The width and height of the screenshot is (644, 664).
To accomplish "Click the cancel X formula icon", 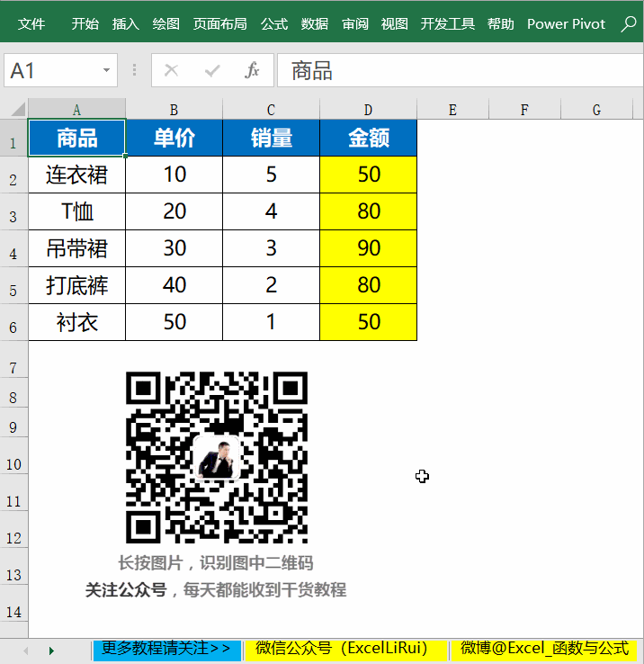I will coord(171,70).
